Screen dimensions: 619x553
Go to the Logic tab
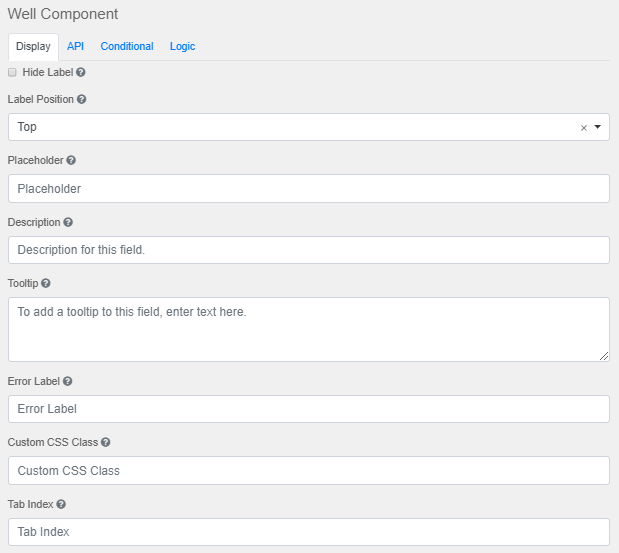pyautogui.click(x=182, y=46)
